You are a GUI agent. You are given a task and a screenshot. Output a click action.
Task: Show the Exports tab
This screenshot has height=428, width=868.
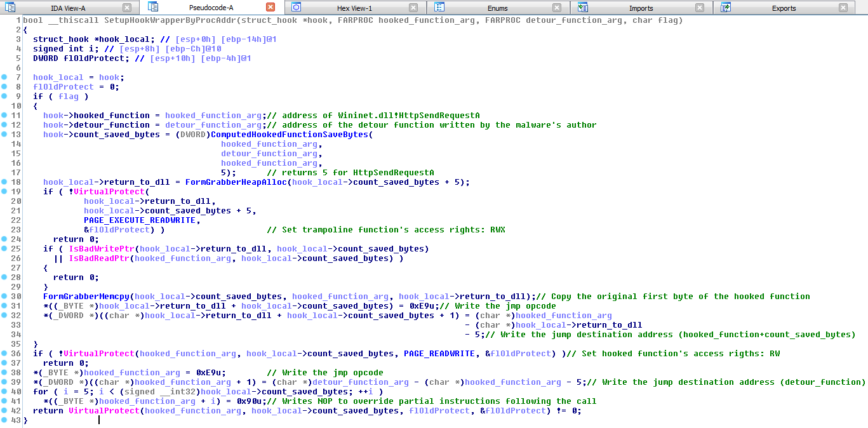coord(784,8)
